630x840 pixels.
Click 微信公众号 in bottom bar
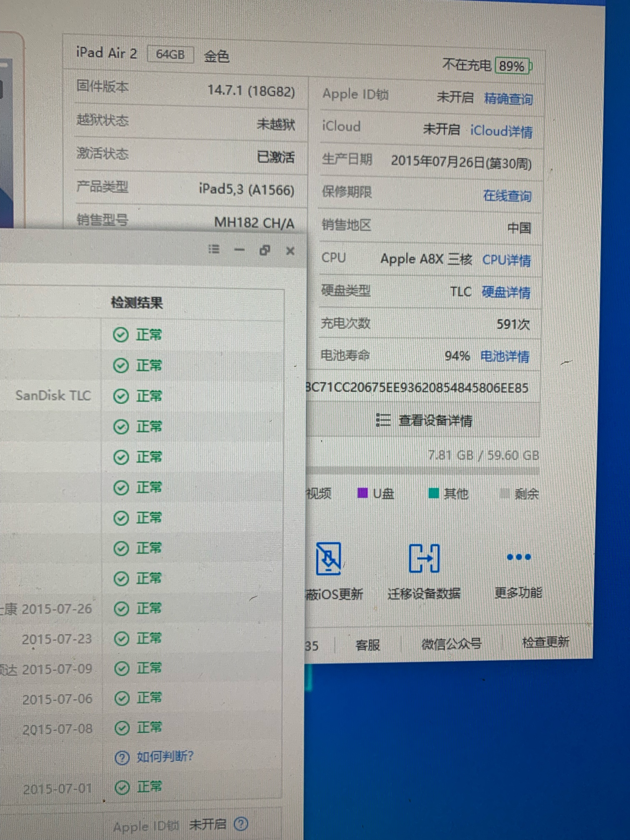click(452, 644)
